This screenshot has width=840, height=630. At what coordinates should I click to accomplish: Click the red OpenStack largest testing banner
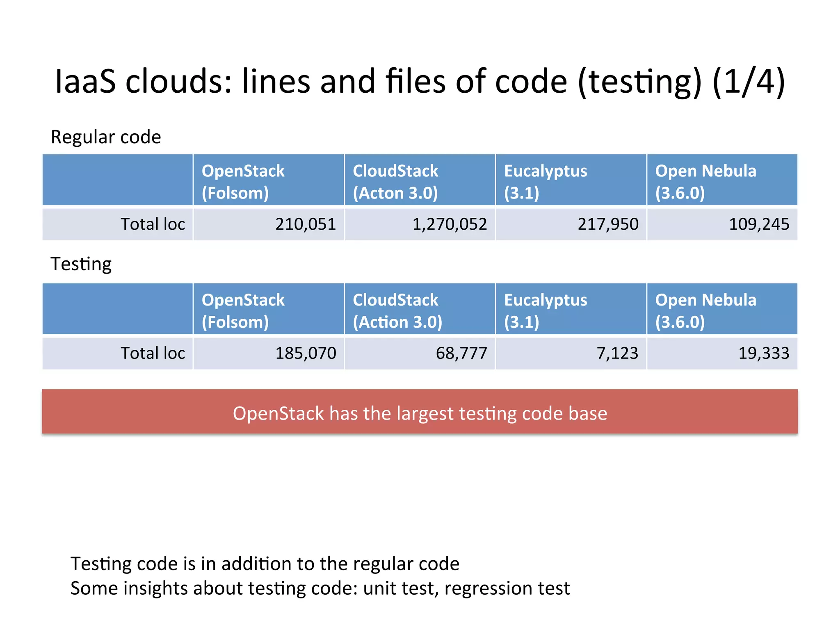(420, 412)
